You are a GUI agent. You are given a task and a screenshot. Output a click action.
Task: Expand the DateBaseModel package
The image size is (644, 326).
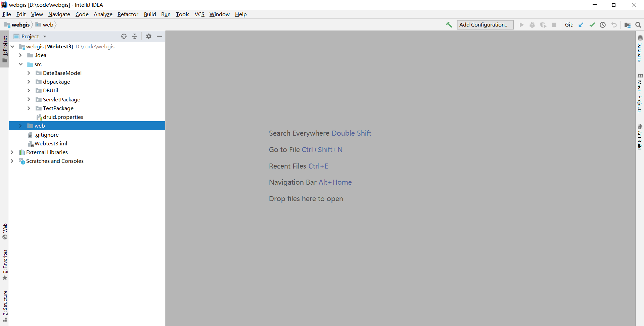coord(29,73)
